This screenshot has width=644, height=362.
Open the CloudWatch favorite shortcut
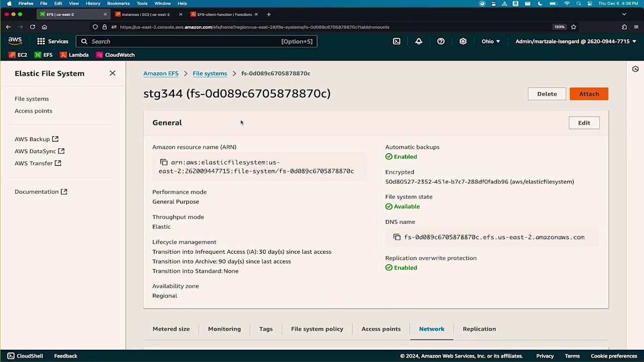pos(115,55)
